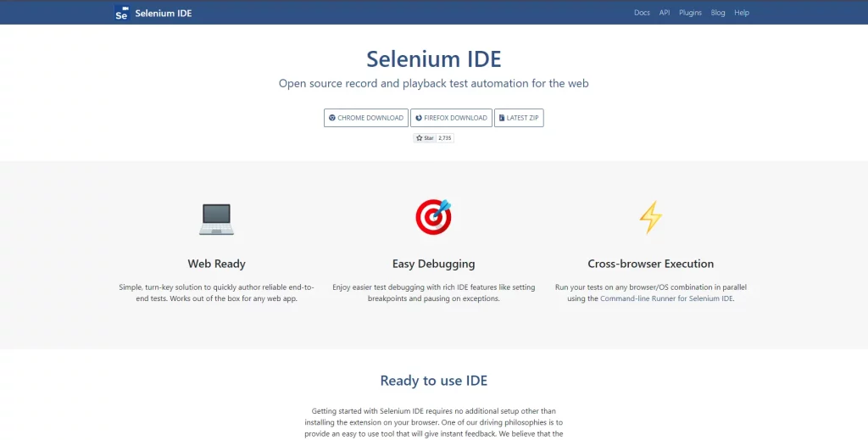868x440 pixels.
Task: Click the 'Getting started with Selenium IDE' paragraph
Action: (x=433, y=423)
